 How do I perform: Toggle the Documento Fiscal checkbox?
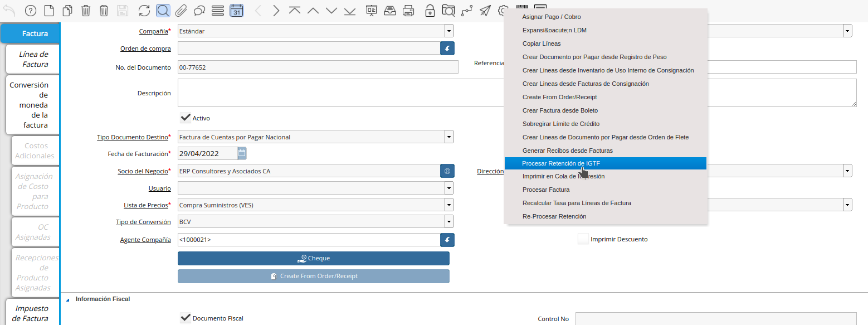pos(186,318)
